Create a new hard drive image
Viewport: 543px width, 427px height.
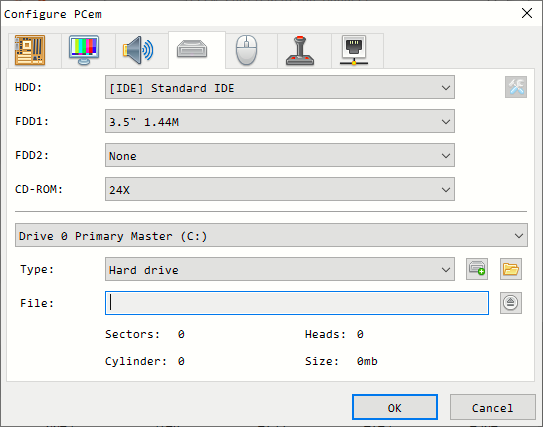tap(477, 269)
